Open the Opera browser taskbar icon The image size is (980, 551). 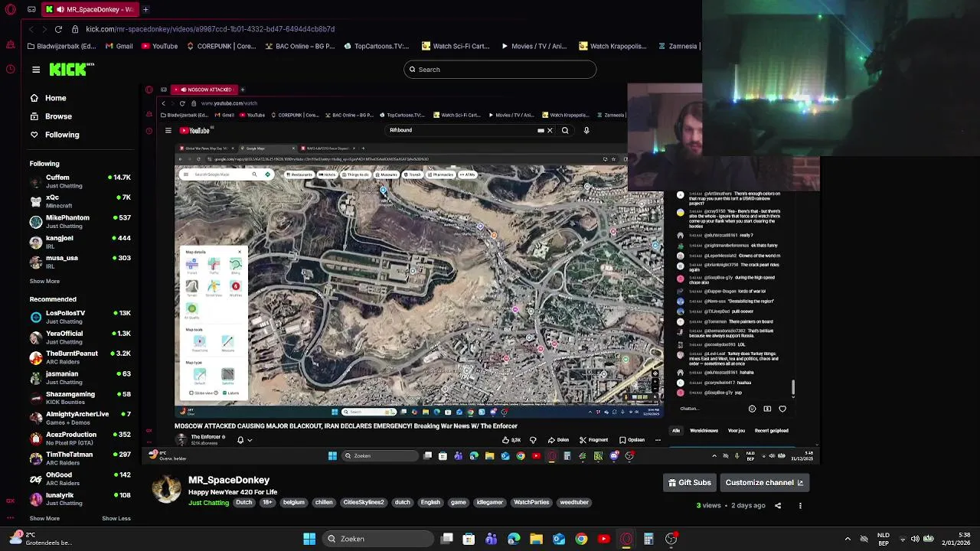[x=626, y=539]
